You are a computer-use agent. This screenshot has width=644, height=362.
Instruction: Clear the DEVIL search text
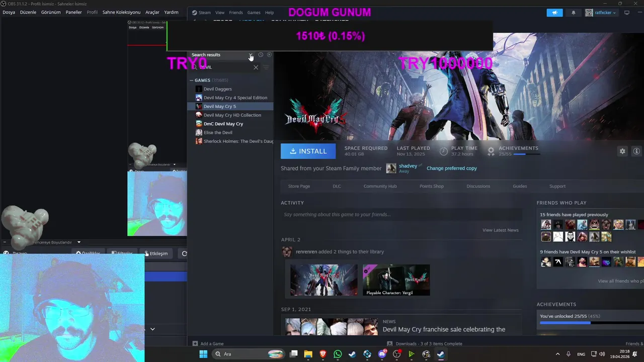click(x=256, y=67)
